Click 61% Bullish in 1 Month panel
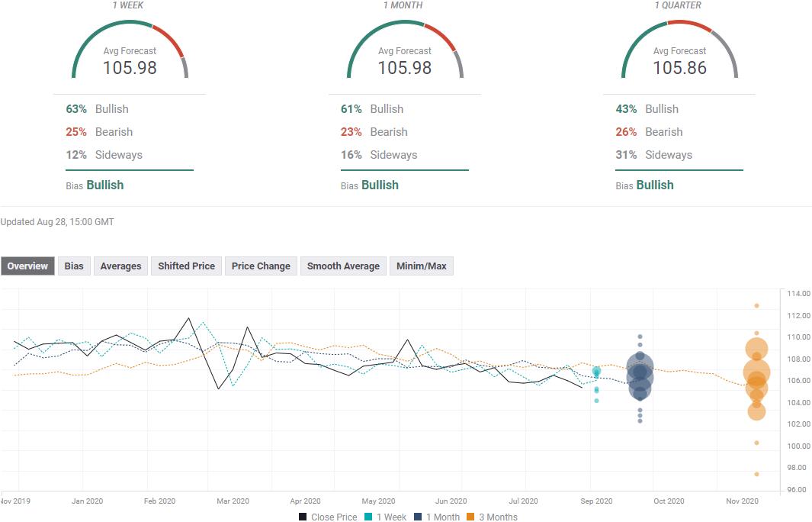The height and width of the screenshot is (522, 812). tap(372, 109)
